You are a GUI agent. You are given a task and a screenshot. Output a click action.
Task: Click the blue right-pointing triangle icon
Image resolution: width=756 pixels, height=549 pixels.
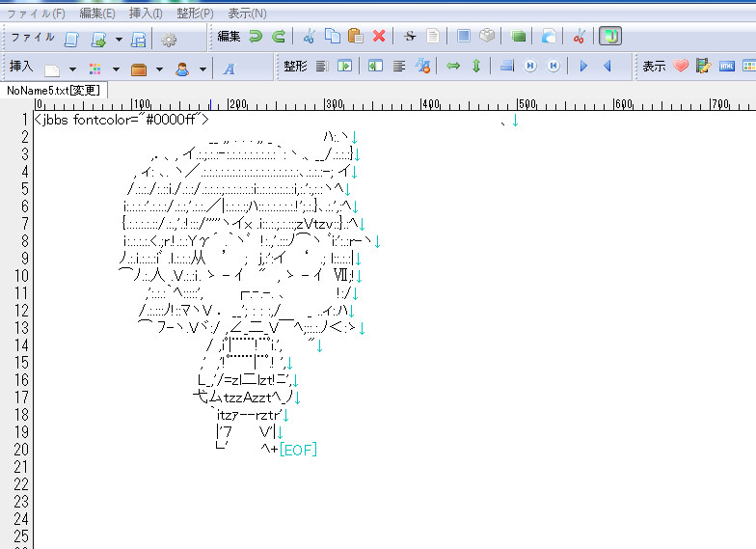pos(583,67)
